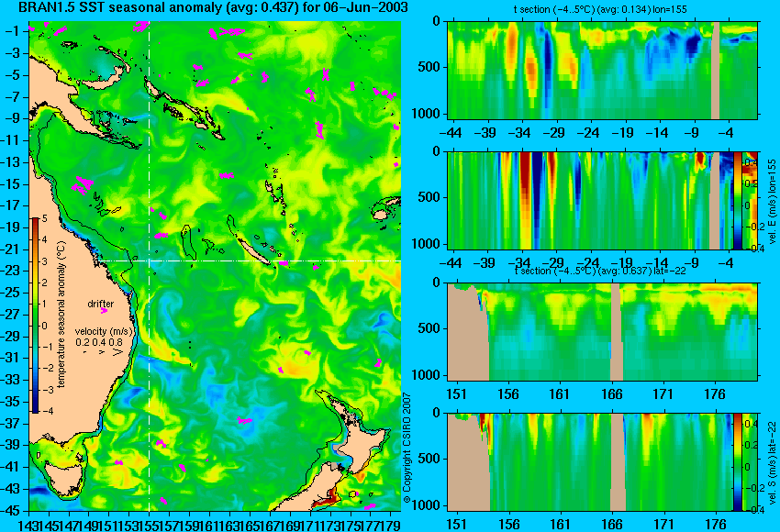Select the temperature section plot at lat=-22
Image resolution: width=780 pixels, height=532 pixels.
point(602,332)
